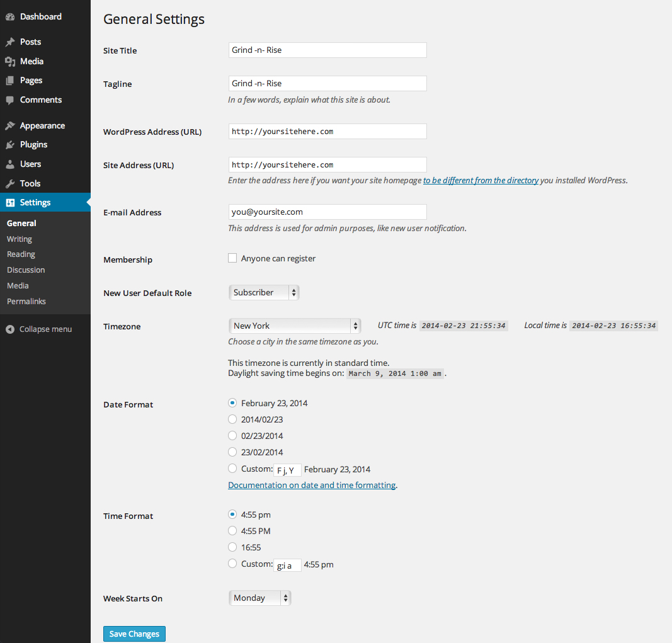672x643 pixels.
Task: Click the Posts pushpin icon
Action: (10, 42)
